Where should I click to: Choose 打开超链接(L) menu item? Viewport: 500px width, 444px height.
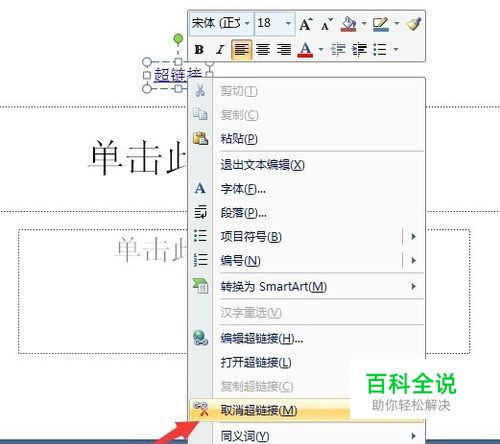(307, 362)
